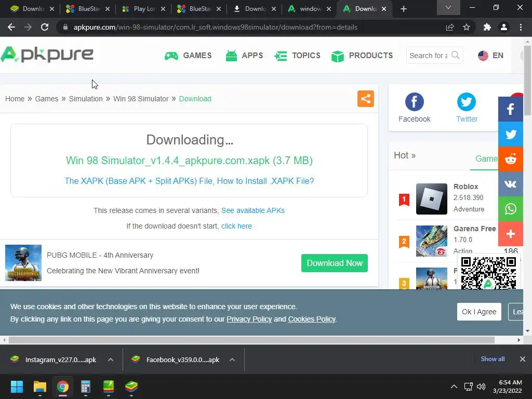Click the orange share icon

(365, 99)
